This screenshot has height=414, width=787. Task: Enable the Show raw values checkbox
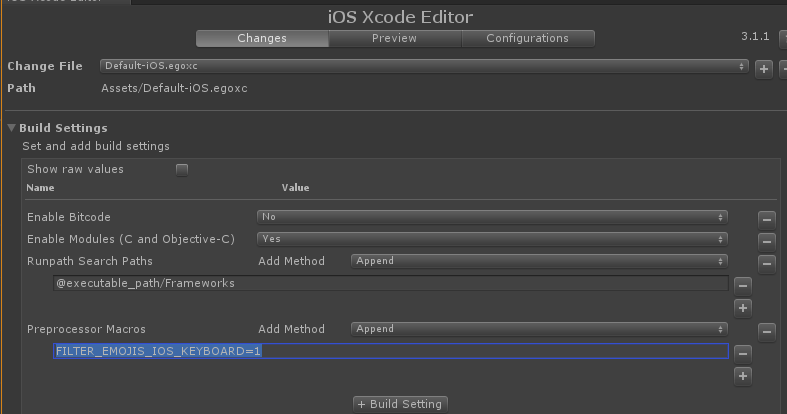182,170
